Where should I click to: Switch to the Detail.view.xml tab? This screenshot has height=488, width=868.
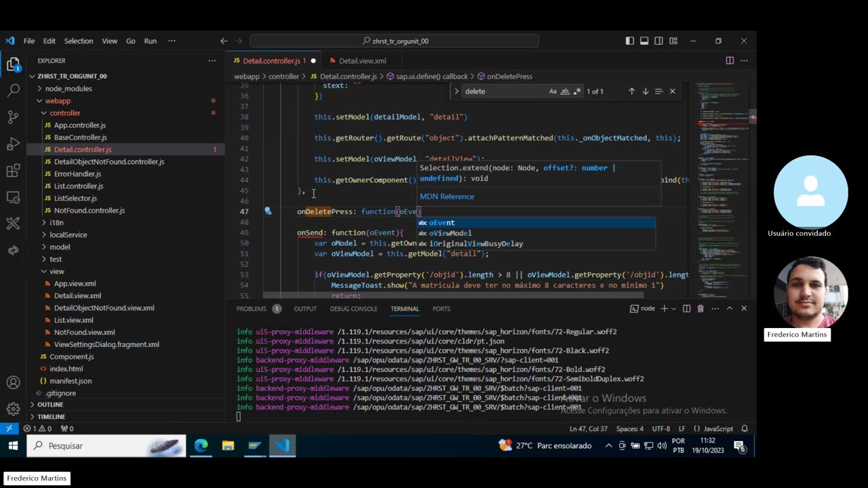pos(362,61)
